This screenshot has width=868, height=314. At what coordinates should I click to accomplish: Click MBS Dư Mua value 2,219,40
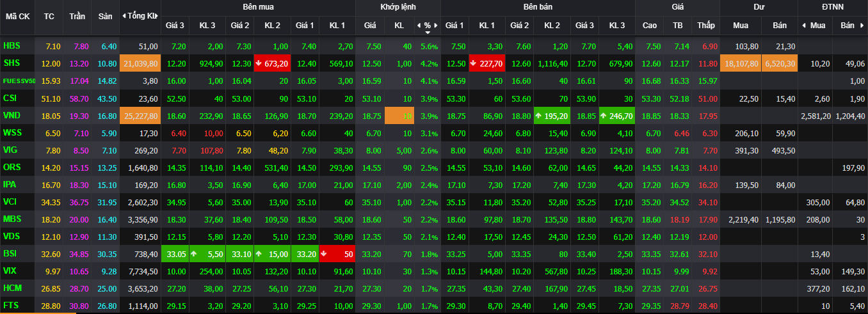(744, 219)
